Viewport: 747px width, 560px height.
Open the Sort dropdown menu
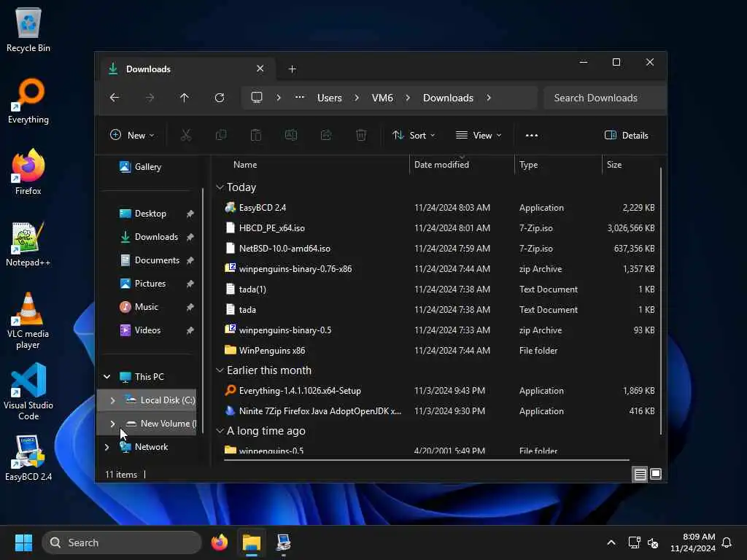414,135
